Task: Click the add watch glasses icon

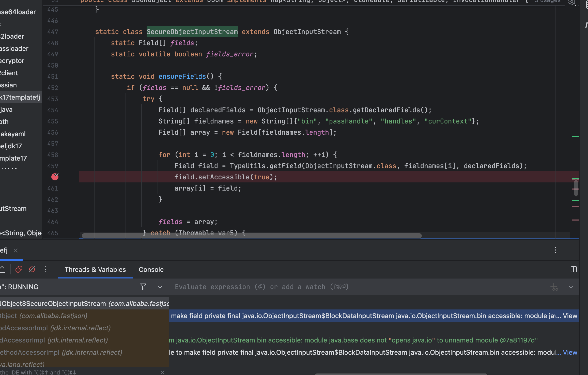Action: 554,287
